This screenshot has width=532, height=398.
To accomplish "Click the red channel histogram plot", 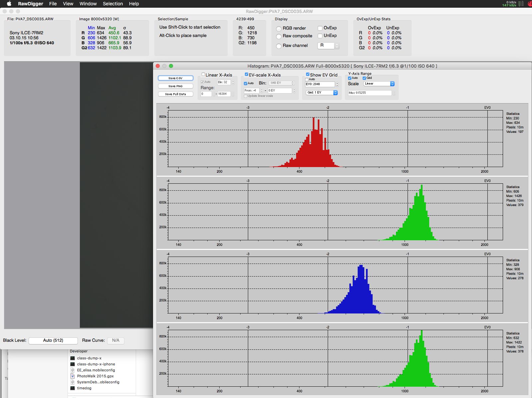I will [335, 139].
